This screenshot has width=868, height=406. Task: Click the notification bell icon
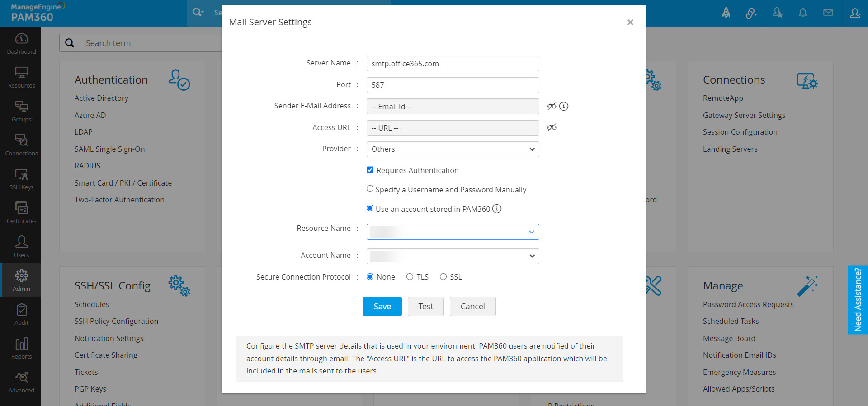[802, 13]
